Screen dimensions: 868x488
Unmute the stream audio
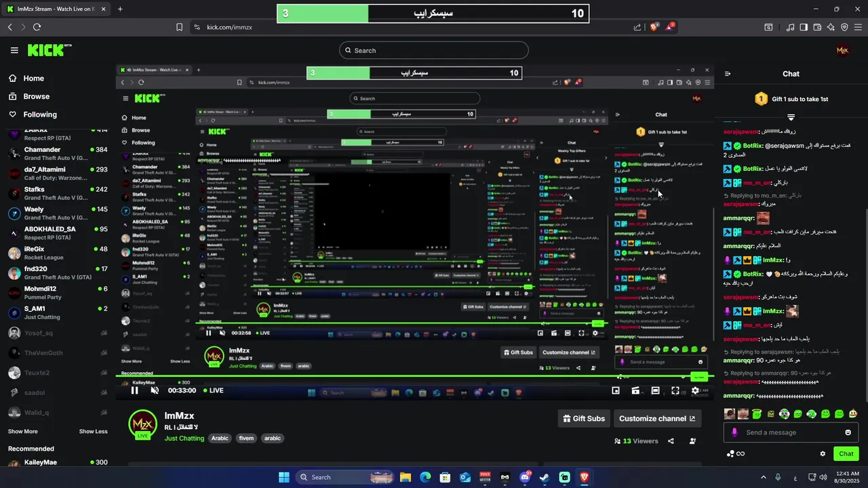pos(155,390)
